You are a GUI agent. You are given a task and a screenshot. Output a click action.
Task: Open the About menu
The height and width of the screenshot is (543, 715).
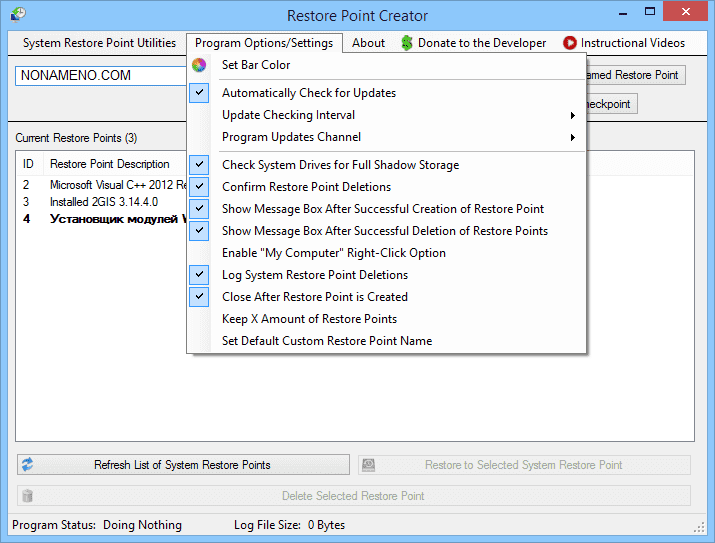368,43
